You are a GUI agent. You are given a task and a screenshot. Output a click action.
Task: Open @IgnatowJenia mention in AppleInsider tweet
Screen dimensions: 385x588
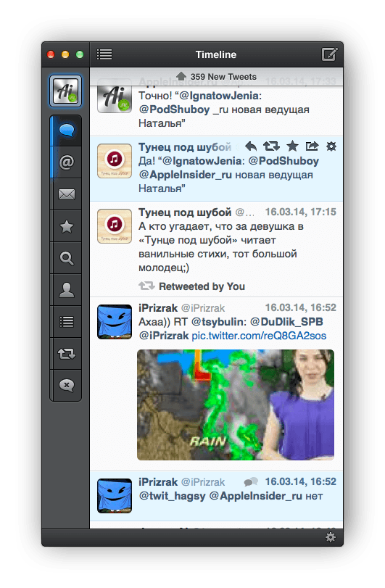(219, 96)
